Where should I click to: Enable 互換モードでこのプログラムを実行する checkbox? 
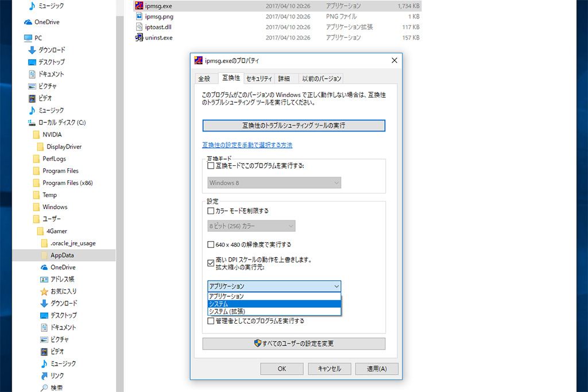211,166
